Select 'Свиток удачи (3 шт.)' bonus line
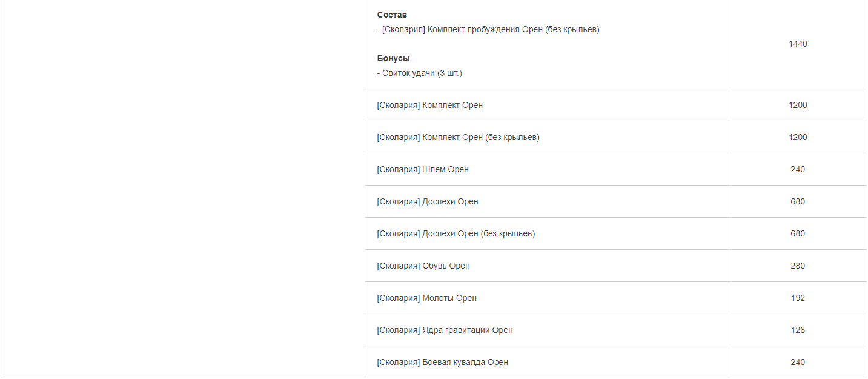This screenshot has width=868, height=379. click(x=419, y=73)
